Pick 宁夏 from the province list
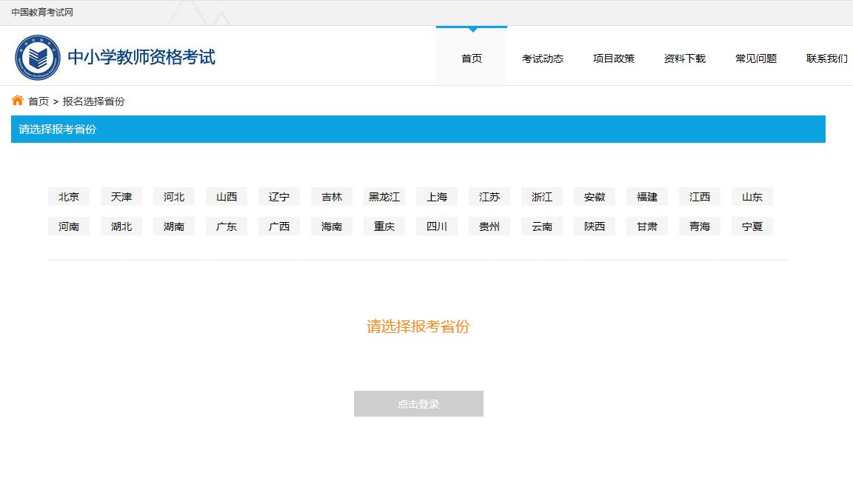 point(752,226)
